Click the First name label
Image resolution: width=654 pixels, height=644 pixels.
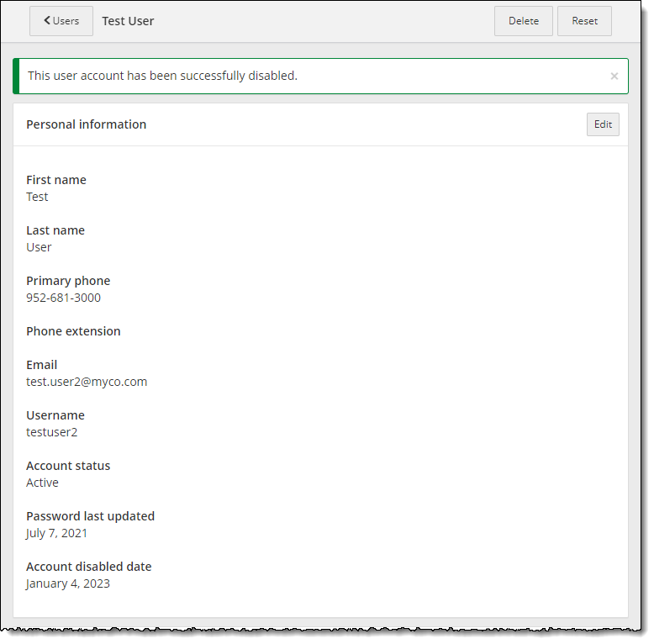click(x=56, y=180)
